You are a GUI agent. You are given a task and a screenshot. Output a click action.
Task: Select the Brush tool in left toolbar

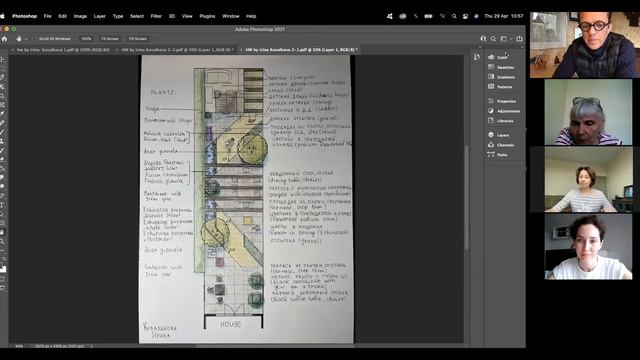2,132
